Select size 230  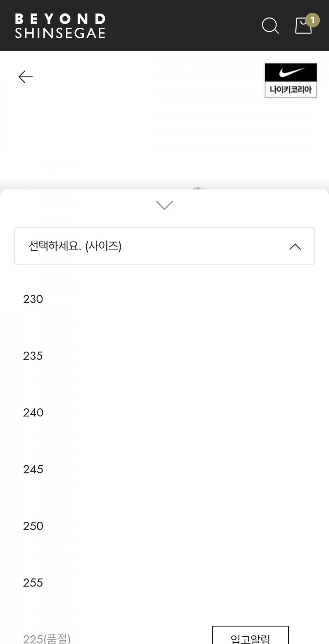pos(33,299)
